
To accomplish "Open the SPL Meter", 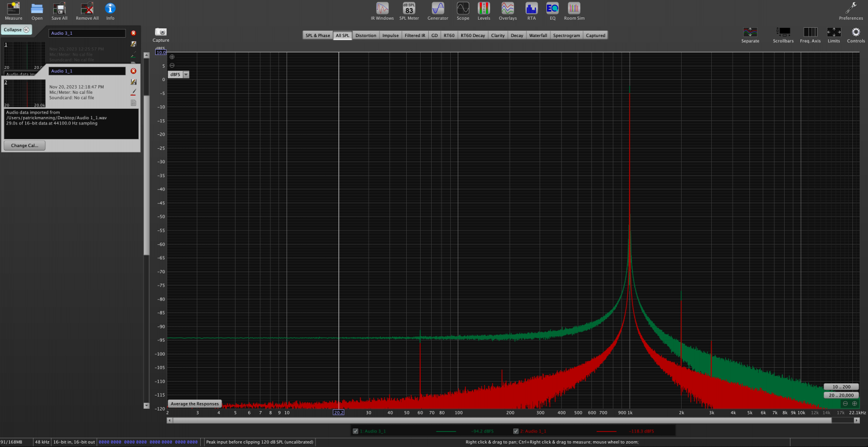I will (409, 8).
